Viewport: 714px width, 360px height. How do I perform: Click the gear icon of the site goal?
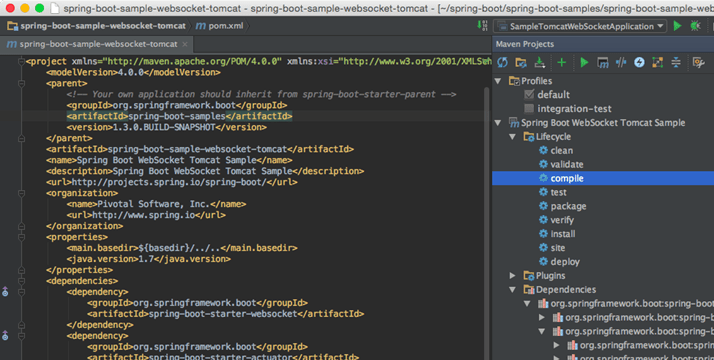(543, 248)
